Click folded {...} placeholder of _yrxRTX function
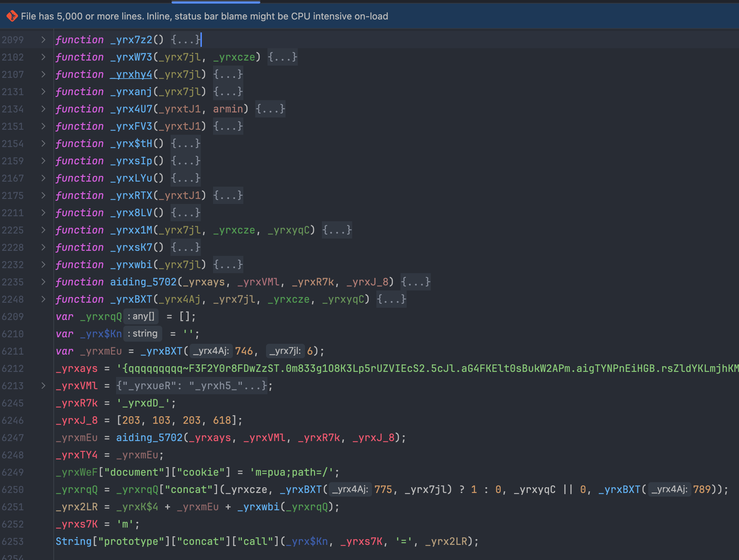 [228, 195]
